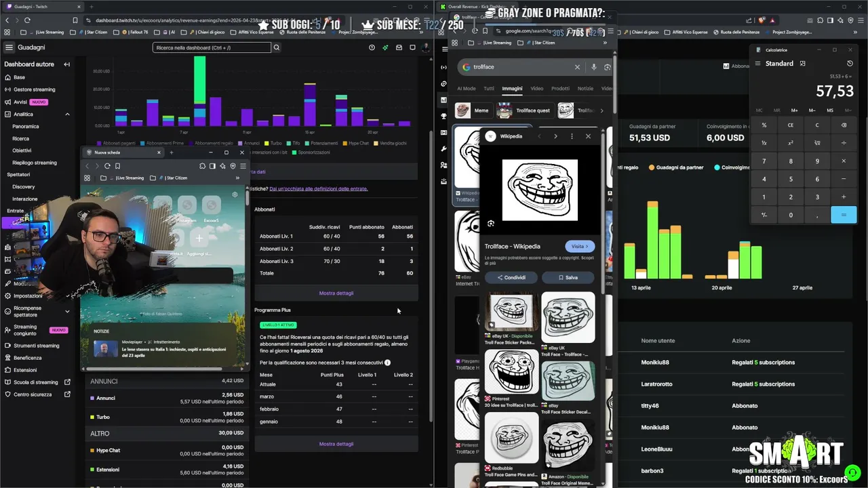Switch to Google Tutti results tab
The image size is (868, 488).
pos(489,89)
